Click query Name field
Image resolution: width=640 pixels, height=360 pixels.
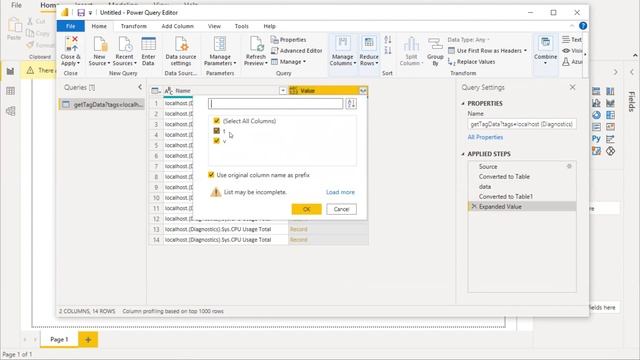coord(522,124)
